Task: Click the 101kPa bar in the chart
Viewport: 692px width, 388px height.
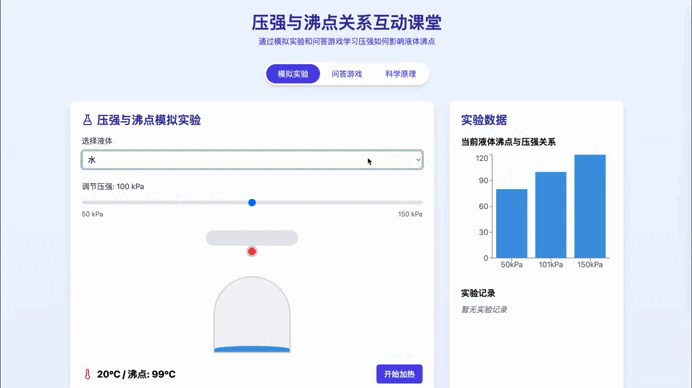Action: [x=551, y=215]
